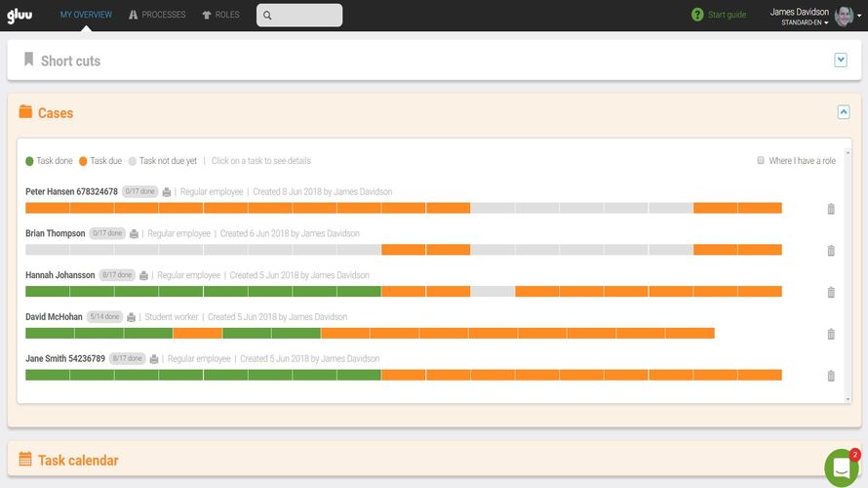Open the Processes tab
This screenshot has height=488, width=868.
[157, 15]
